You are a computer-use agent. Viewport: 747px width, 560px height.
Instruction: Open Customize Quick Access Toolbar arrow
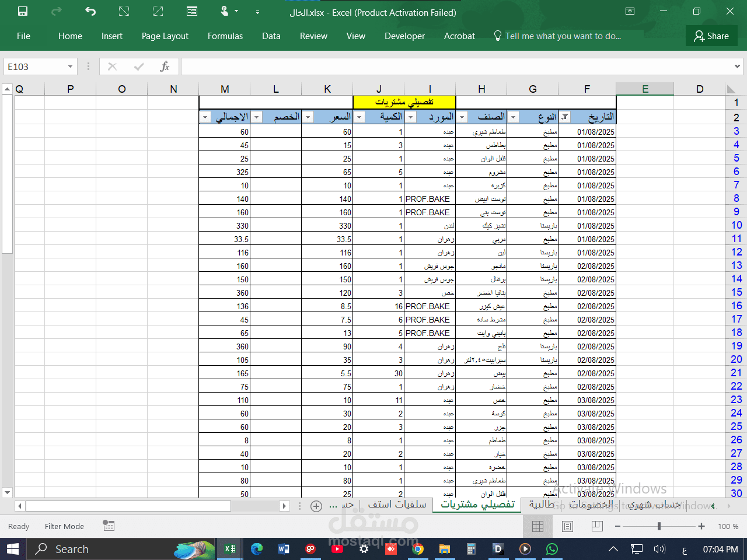point(257,12)
